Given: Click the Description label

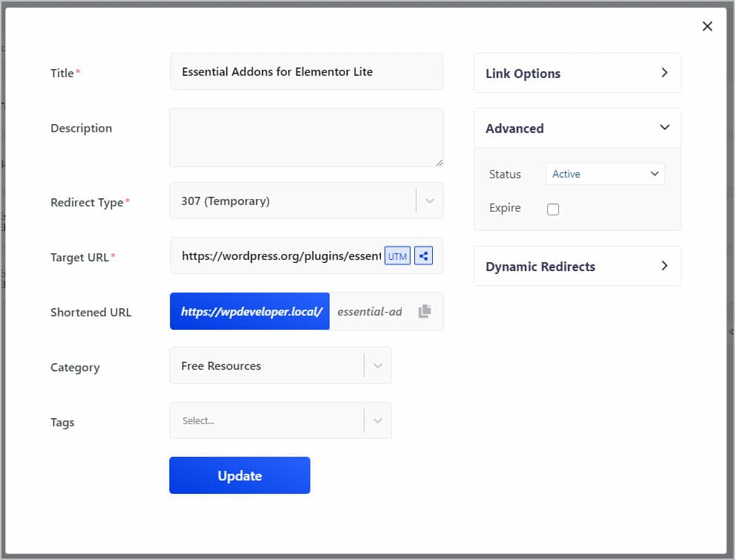Looking at the screenshot, I should coord(81,128).
